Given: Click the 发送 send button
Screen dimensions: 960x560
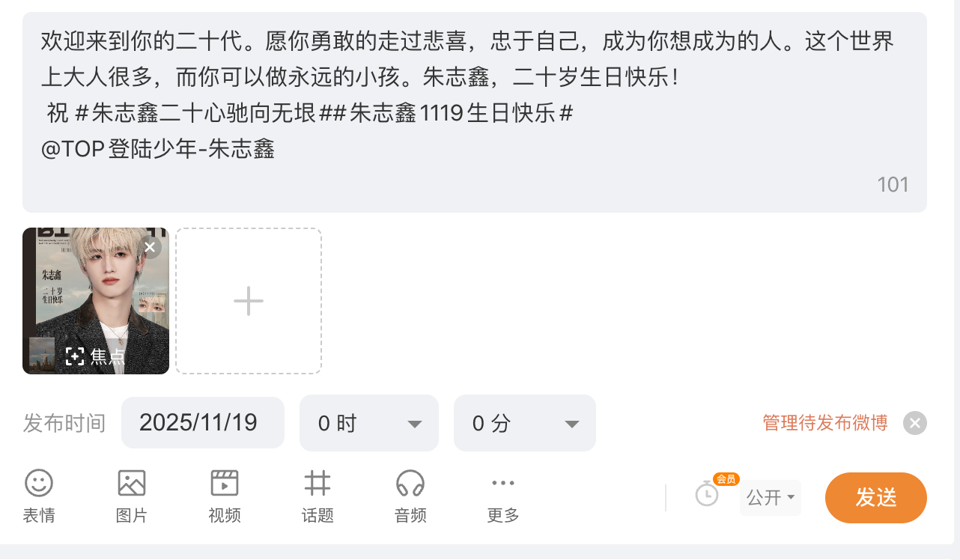Looking at the screenshot, I should 875,498.
